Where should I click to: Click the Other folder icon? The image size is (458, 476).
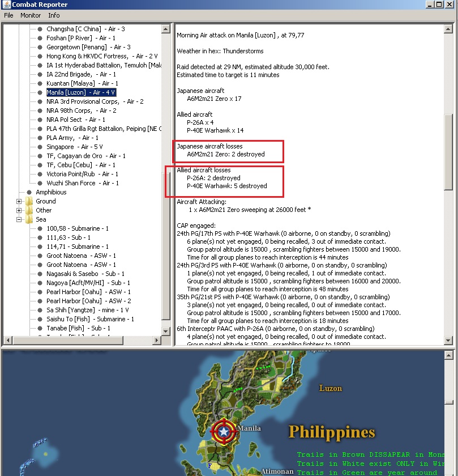coord(29,210)
